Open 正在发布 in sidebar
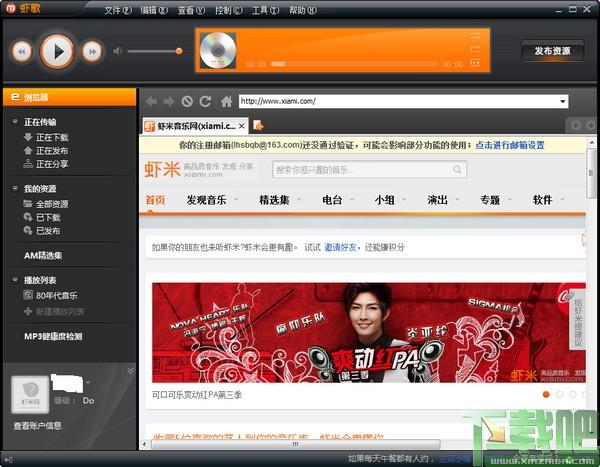 coord(46,151)
